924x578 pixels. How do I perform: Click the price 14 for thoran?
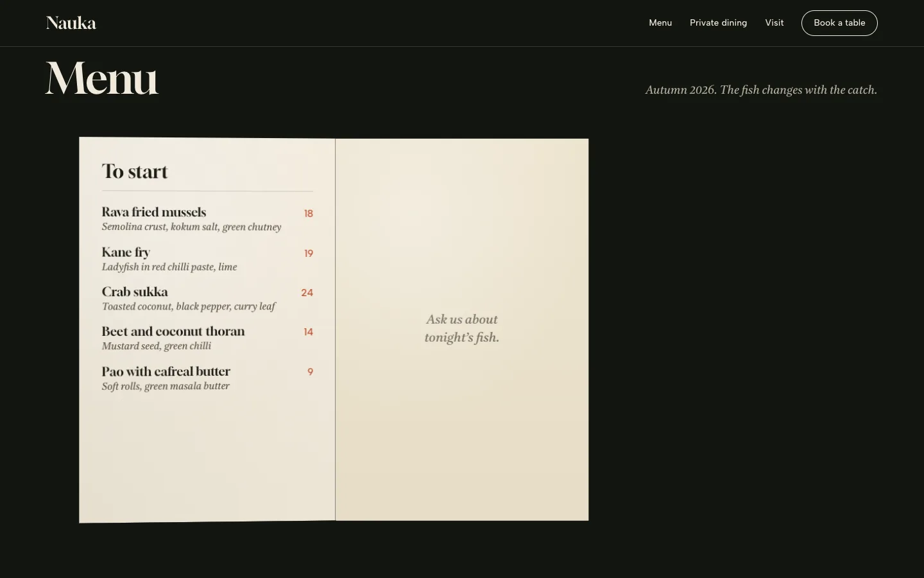pos(309,332)
